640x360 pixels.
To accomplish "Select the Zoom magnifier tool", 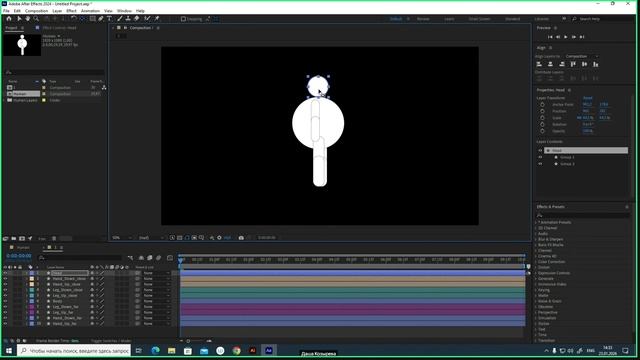I will pyautogui.click(x=36, y=19).
